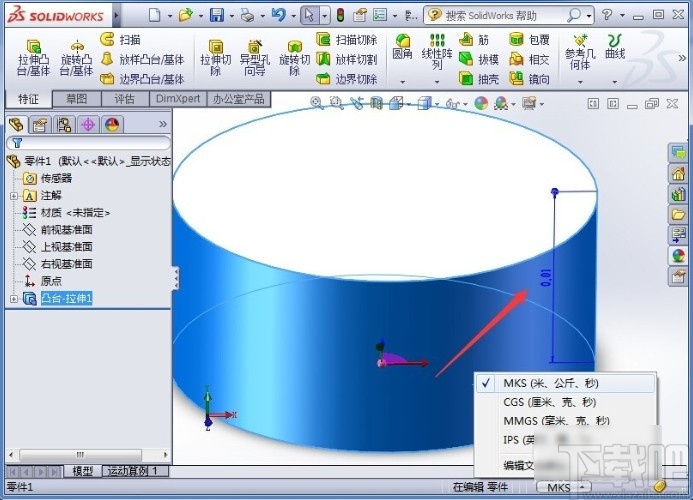Switch to the 办公室产品 tab

coord(239,99)
